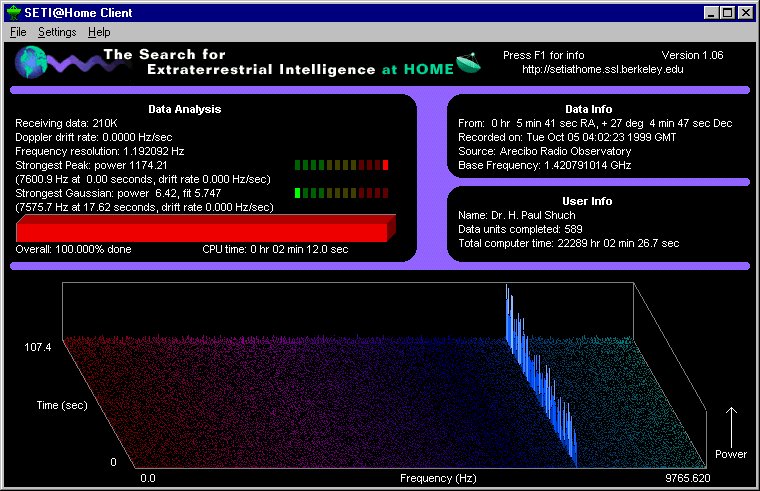Click 'Receiving data: 210K' text

coord(66,123)
